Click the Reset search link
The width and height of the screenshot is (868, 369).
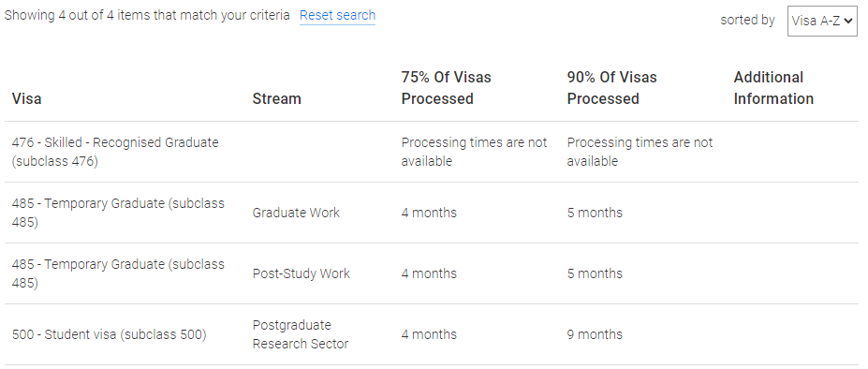[x=337, y=16]
